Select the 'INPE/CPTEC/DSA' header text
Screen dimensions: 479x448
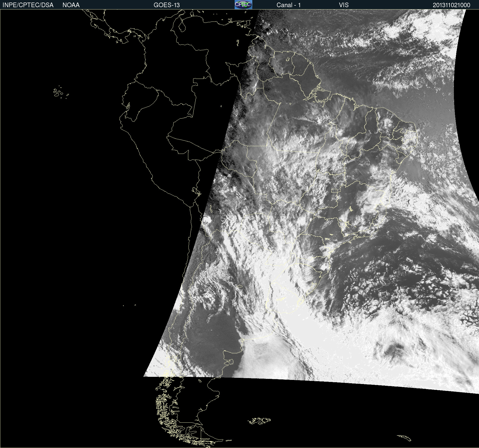[28, 5]
